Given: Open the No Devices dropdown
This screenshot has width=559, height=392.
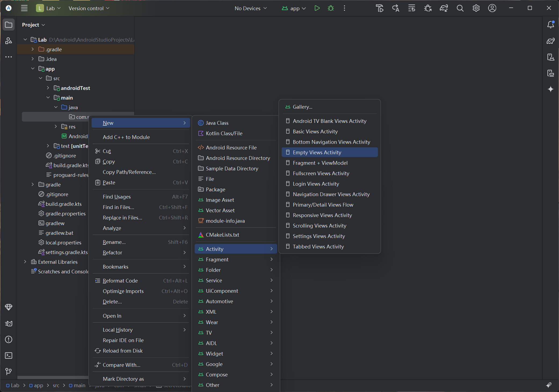Looking at the screenshot, I should [x=251, y=8].
